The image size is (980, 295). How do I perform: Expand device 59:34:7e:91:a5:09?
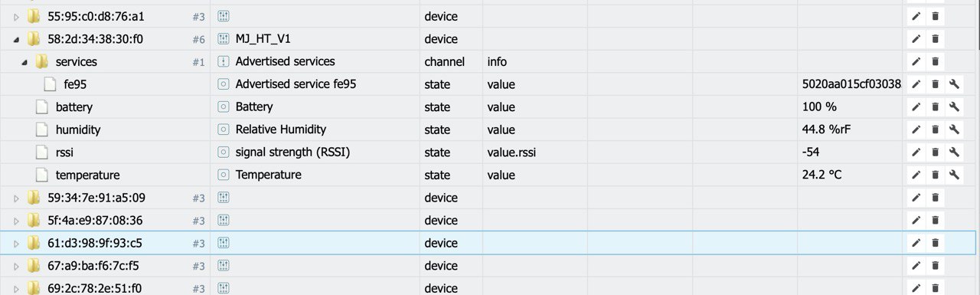coord(17,198)
